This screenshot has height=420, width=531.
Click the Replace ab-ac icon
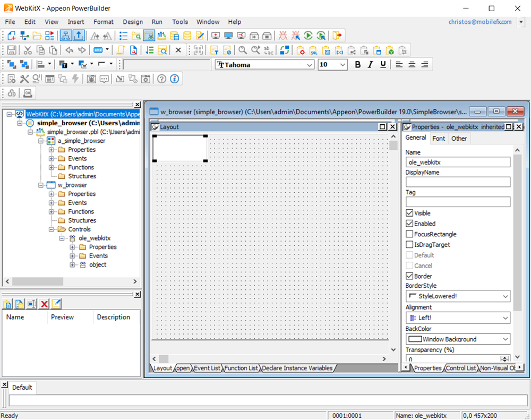click(268, 50)
